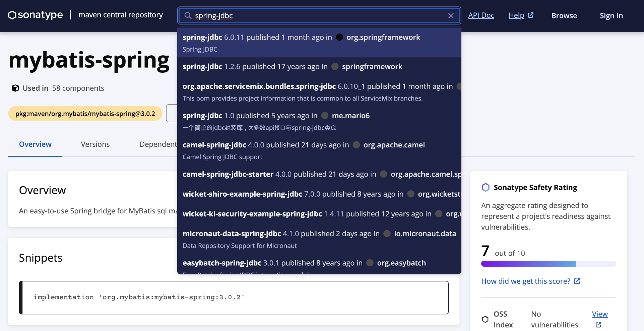
Task: Clear the search field with X
Action: [x=451, y=15]
